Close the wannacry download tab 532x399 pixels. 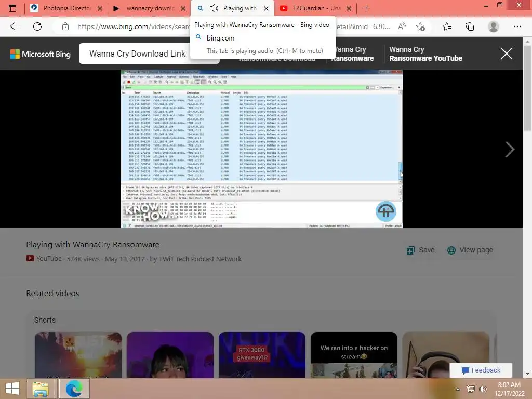pos(183,8)
